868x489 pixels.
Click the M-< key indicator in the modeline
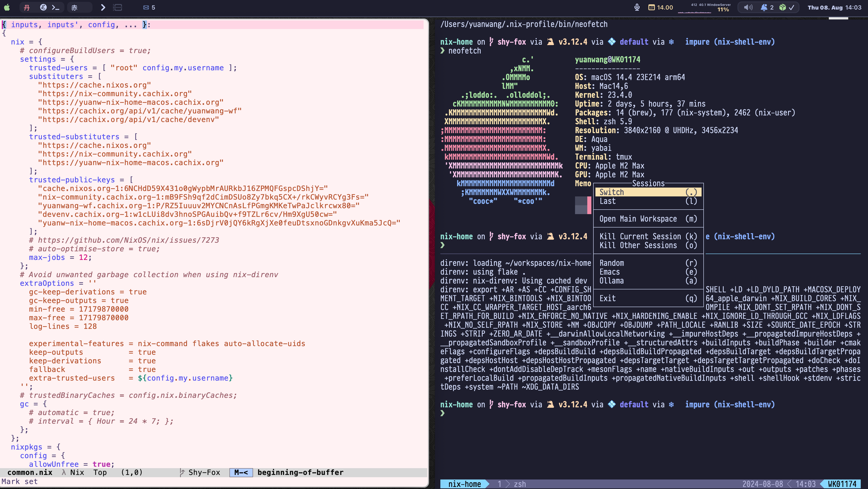click(x=241, y=472)
